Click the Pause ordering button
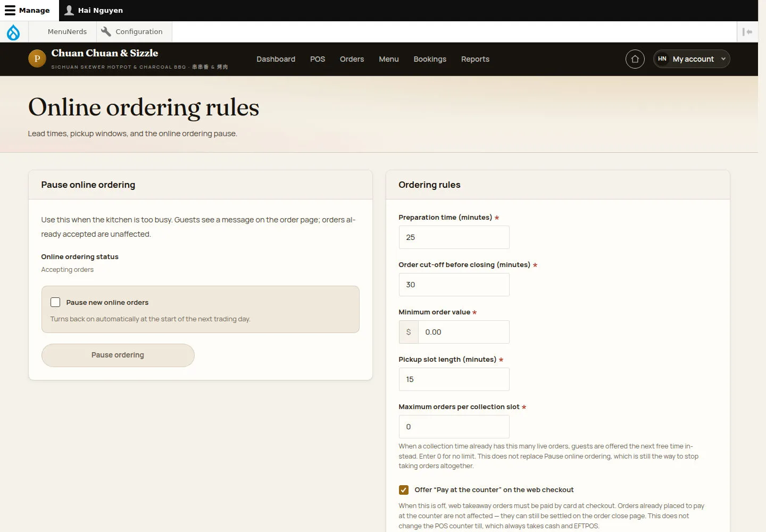The height and width of the screenshot is (532, 766). click(118, 355)
